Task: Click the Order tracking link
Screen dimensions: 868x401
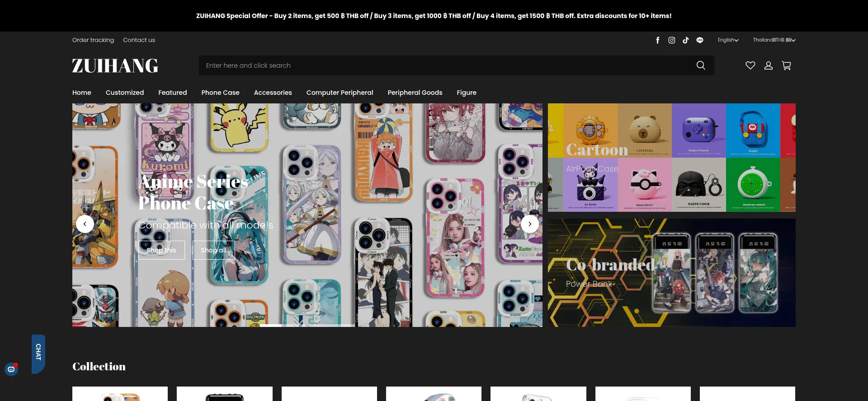Action: pos(93,40)
